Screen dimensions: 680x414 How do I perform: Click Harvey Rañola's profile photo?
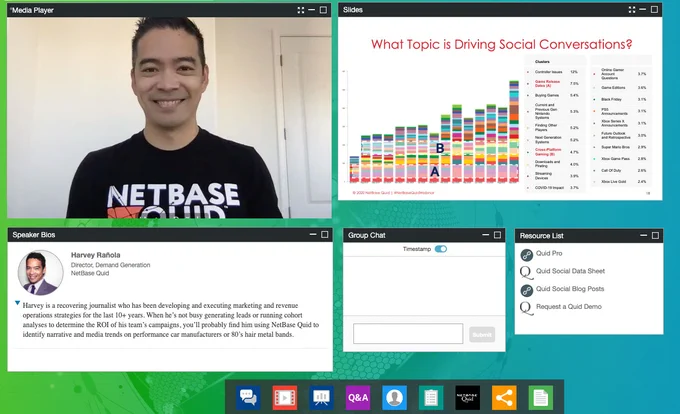pos(41,273)
